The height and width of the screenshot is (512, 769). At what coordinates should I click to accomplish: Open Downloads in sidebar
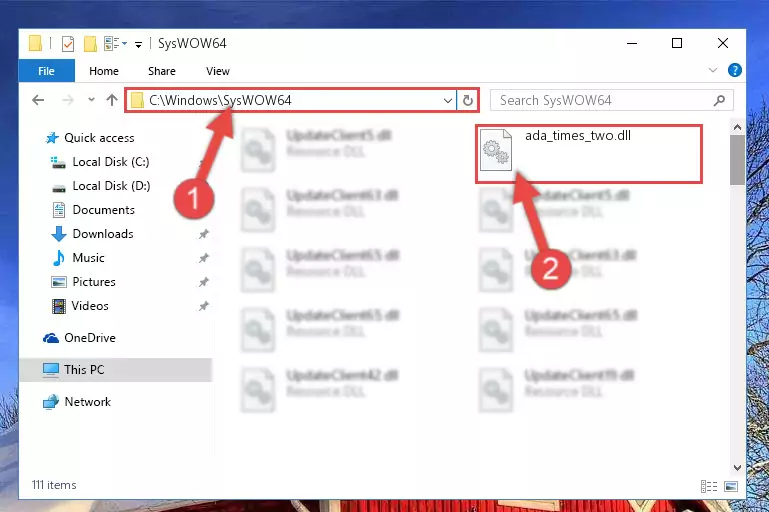click(x=103, y=234)
